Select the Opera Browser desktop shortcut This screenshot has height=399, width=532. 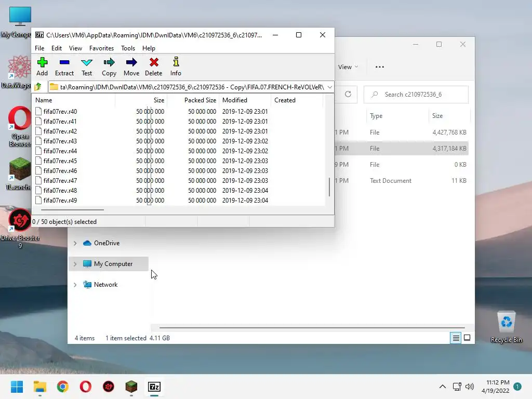20,127
